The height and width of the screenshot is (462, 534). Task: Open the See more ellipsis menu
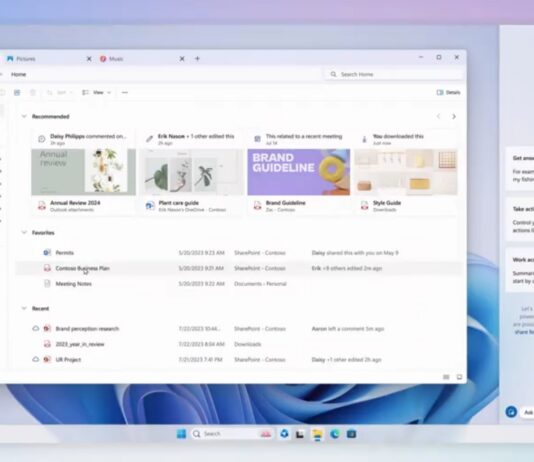pyautogui.click(x=125, y=93)
